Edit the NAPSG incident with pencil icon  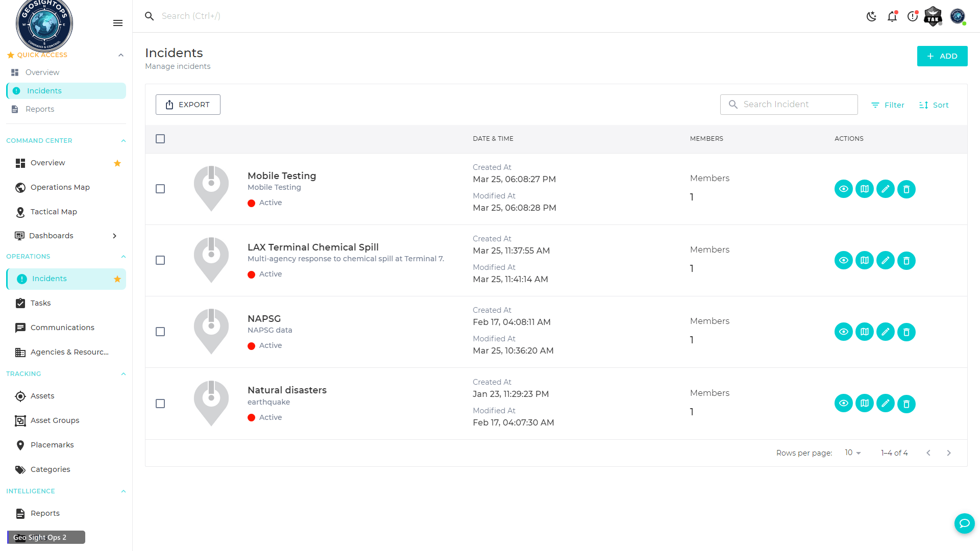(885, 332)
